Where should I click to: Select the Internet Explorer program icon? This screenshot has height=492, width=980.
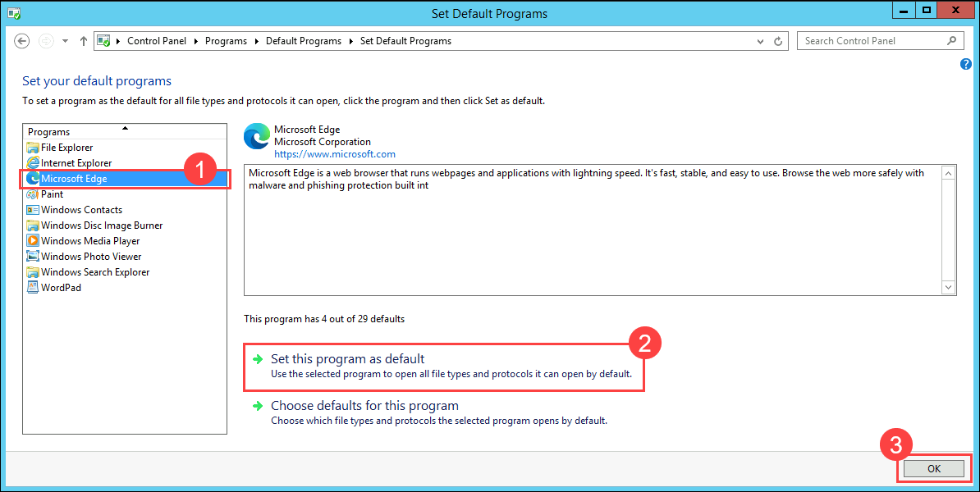34,162
